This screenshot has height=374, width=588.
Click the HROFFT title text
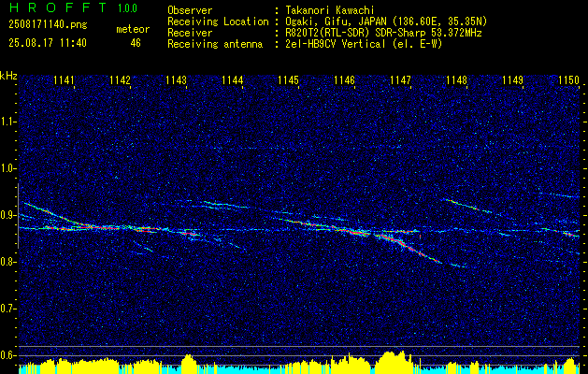[57, 7]
